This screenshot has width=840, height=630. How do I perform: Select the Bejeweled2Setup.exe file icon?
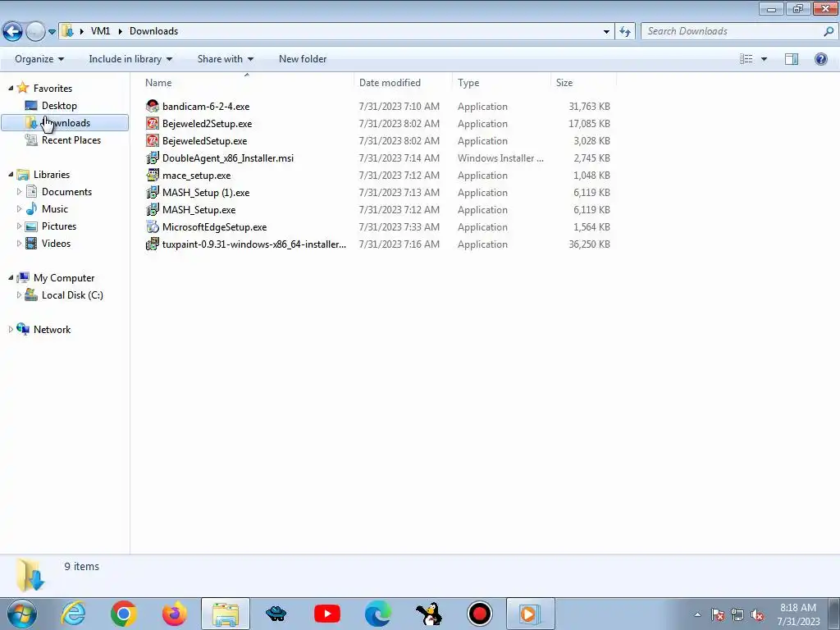coord(153,123)
